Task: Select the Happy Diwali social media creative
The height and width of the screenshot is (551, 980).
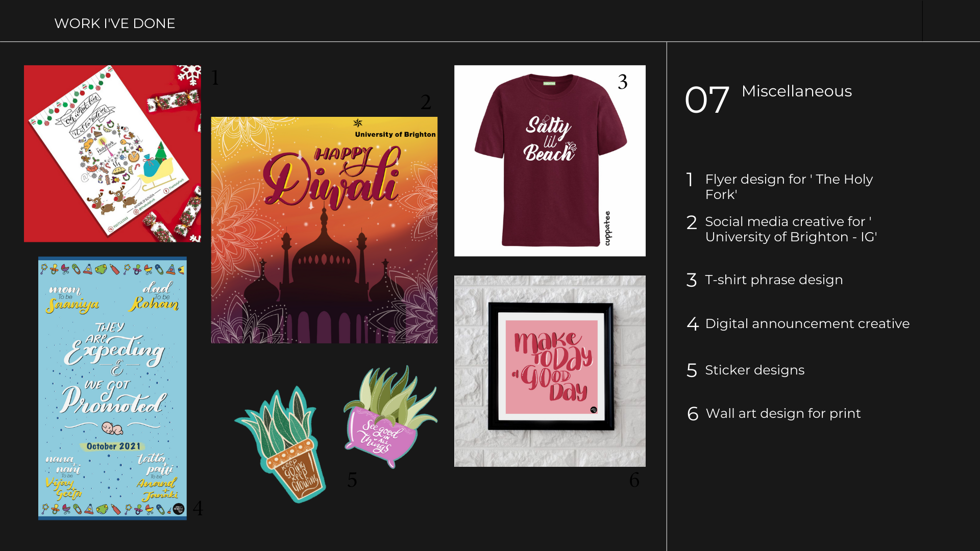Action: pyautogui.click(x=324, y=230)
